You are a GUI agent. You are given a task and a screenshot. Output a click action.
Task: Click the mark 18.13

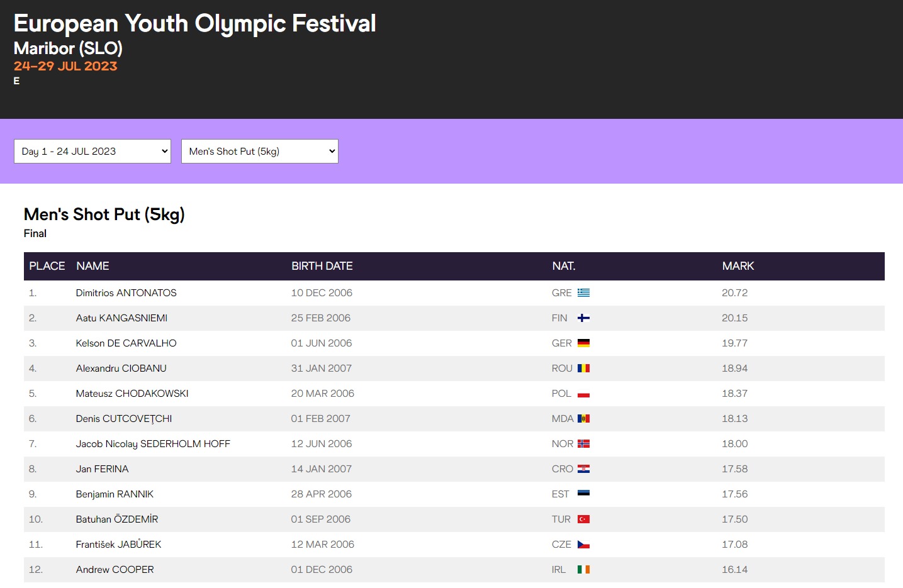tap(735, 418)
